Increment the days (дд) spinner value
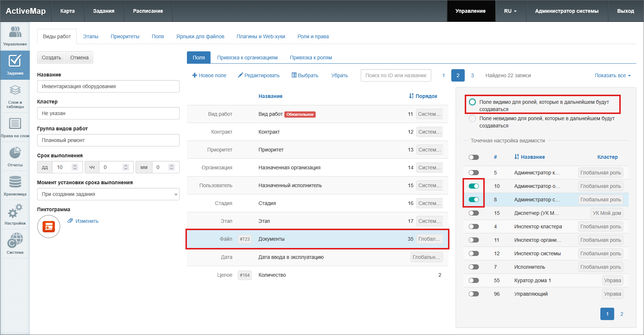644x335 pixels. point(75,165)
